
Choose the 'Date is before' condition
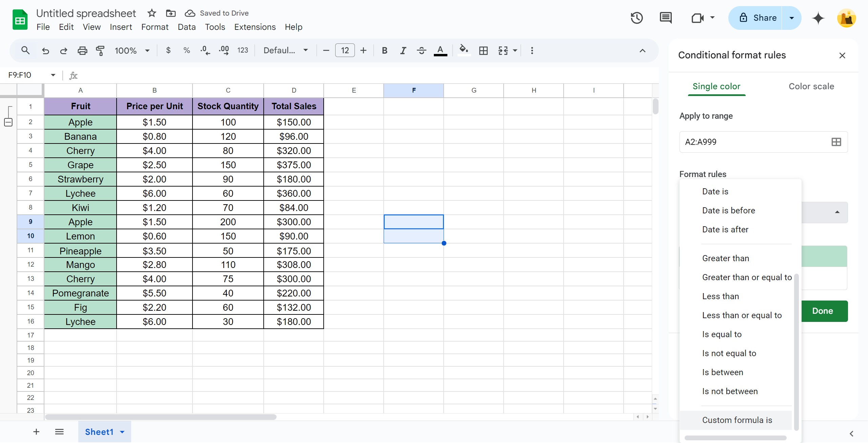[x=735, y=210]
